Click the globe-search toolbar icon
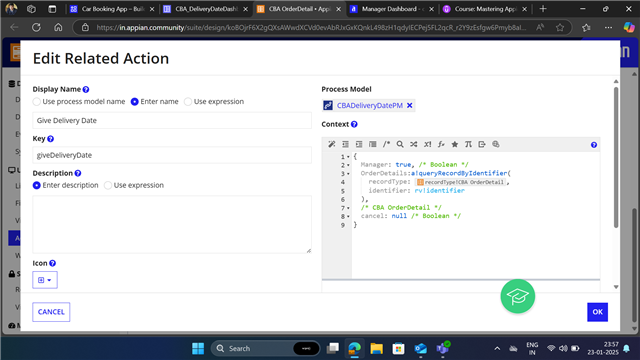This screenshot has width=640, height=360. click(x=496, y=144)
